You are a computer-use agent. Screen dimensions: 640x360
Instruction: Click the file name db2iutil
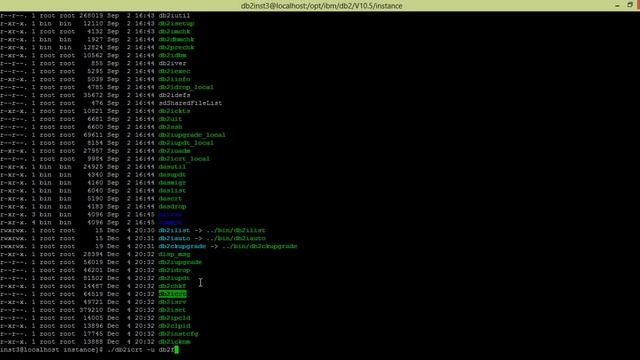(x=174, y=16)
